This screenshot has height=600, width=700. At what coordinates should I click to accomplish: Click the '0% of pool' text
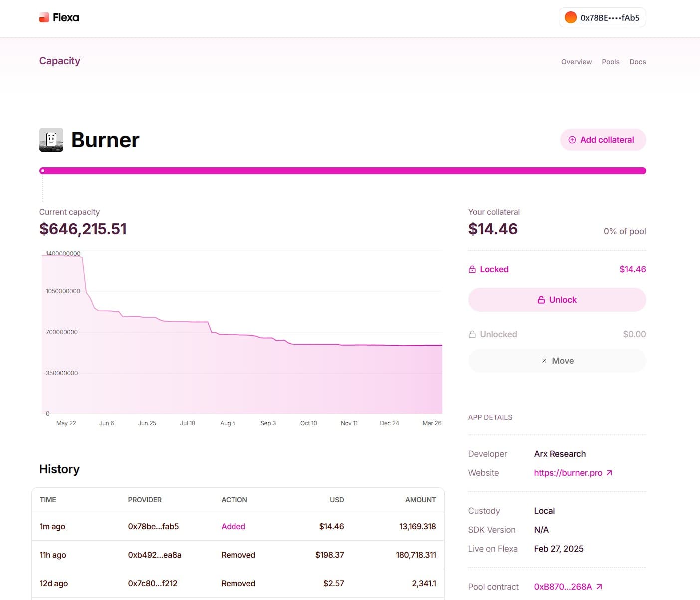625,231
